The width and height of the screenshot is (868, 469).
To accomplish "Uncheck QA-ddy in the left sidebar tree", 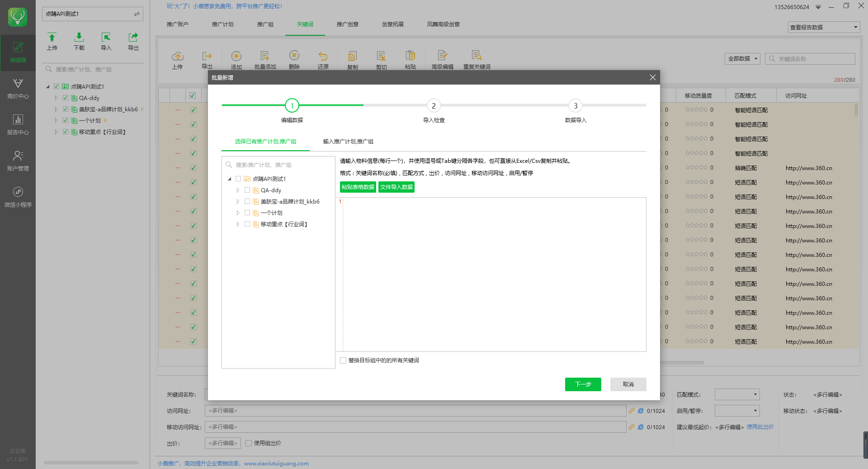I will click(x=66, y=98).
